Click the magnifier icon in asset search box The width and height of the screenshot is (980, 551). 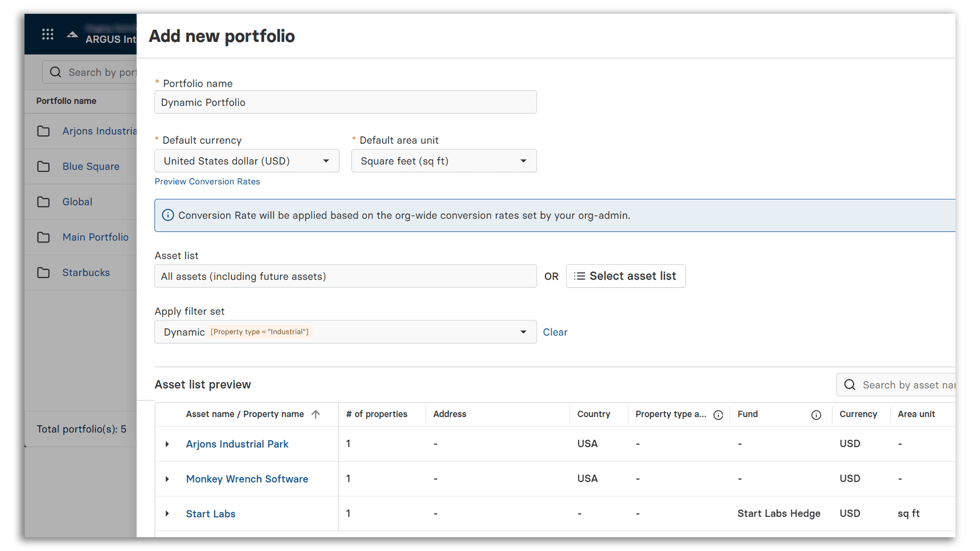(x=850, y=385)
